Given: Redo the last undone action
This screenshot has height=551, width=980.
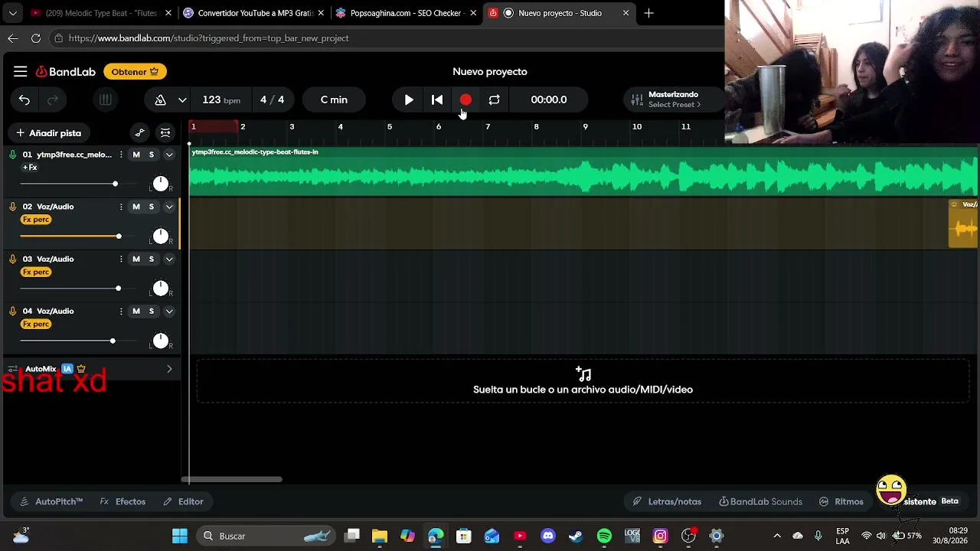Looking at the screenshot, I should click(53, 99).
